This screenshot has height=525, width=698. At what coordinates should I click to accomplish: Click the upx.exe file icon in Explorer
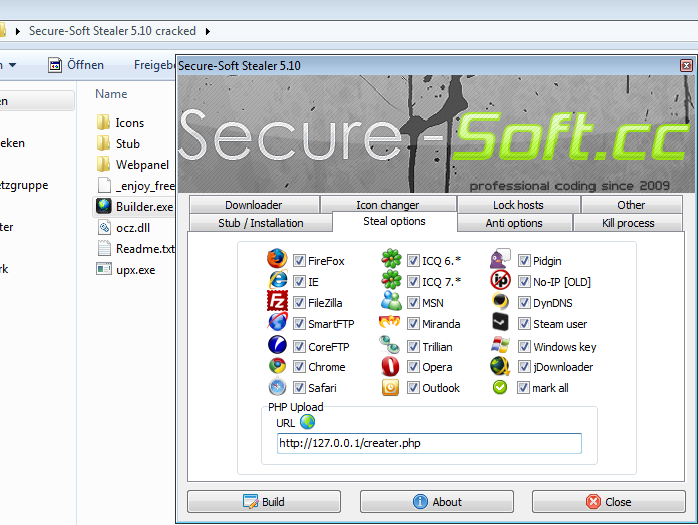pyautogui.click(x=104, y=269)
